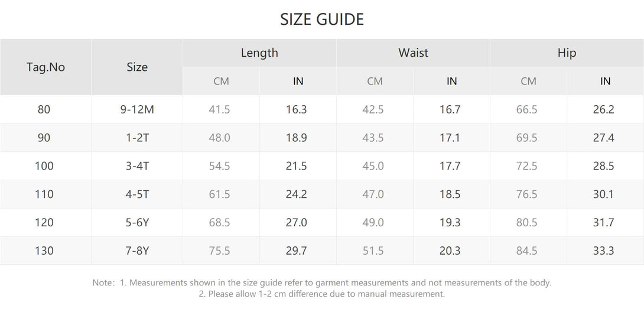644x312 pixels.
Task: Click the 5-6Y size cell
Action: click(x=137, y=223)
